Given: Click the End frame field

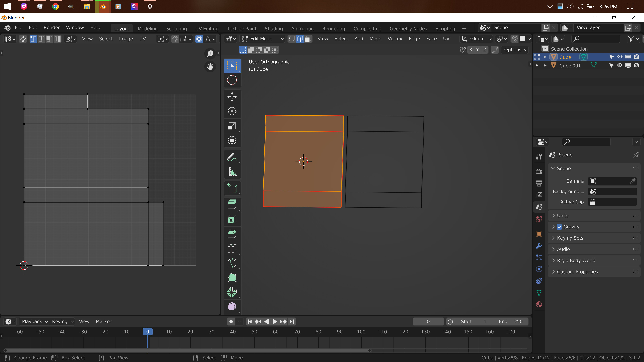Looking at the screenshot, I should click(x=510, y=322).
